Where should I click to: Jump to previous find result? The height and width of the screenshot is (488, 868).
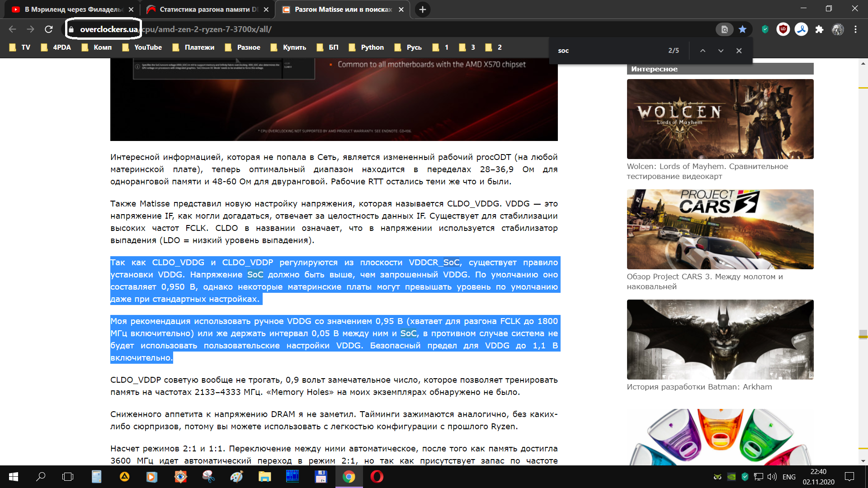pyautogui.click(x=703, y=51)
